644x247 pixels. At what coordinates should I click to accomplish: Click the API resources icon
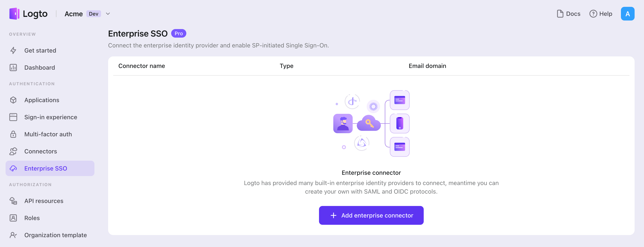tap(13, 201)
